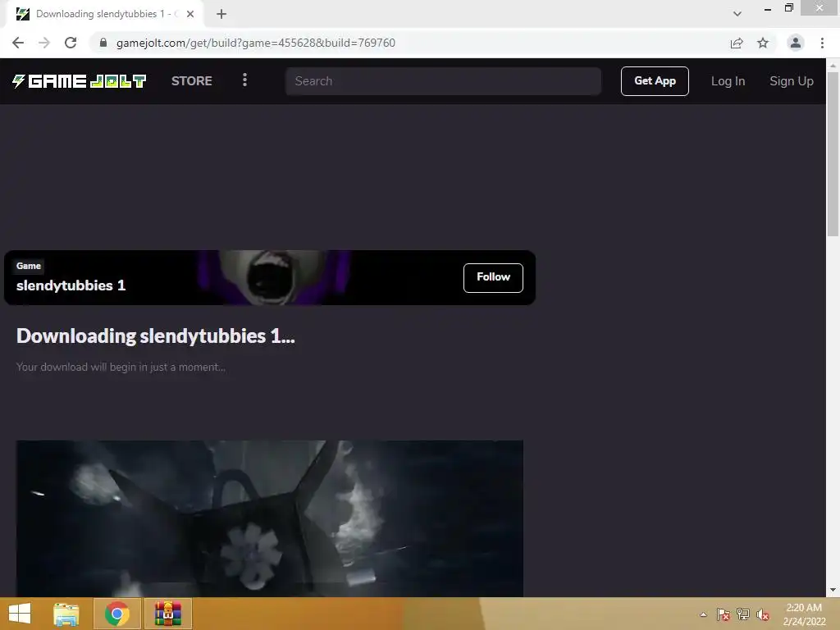Screen dimensions: 840x630
Task: Click the Game badge label
Action: (29, 266)
